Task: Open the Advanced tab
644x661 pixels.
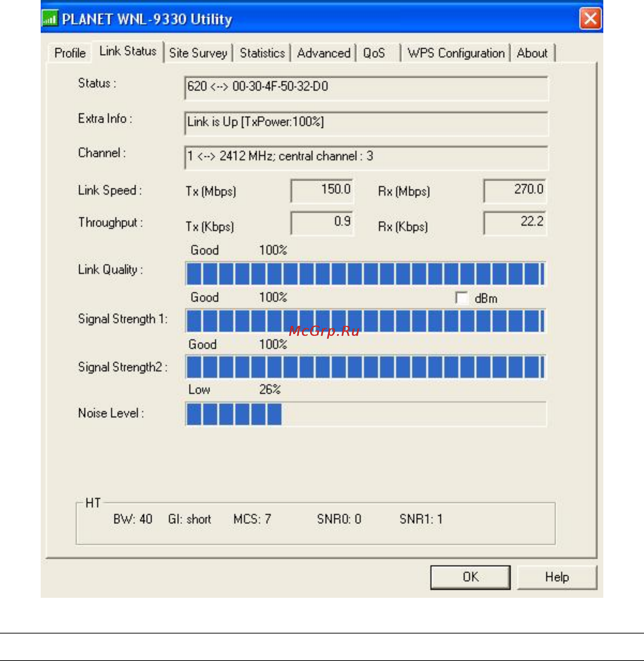Action: (324, 53)
